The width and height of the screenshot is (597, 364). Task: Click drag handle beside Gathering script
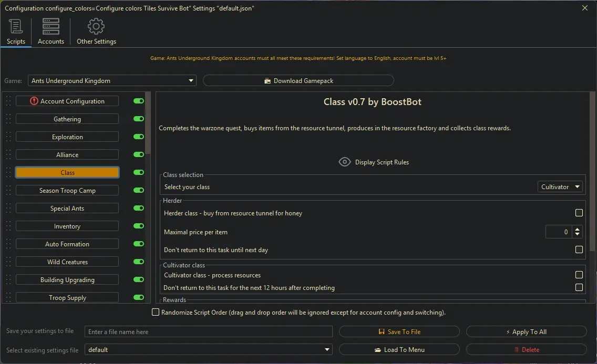coord(8,119)
